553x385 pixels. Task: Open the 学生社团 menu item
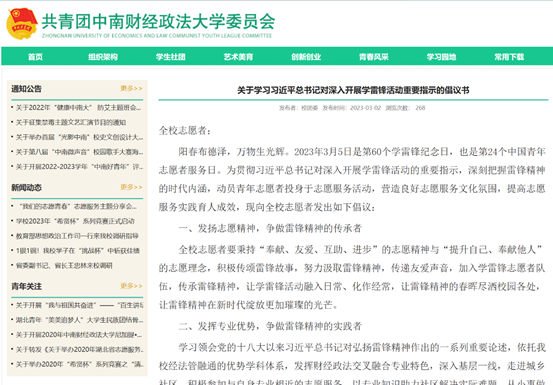pyautogui.click(x=171, y=57)
